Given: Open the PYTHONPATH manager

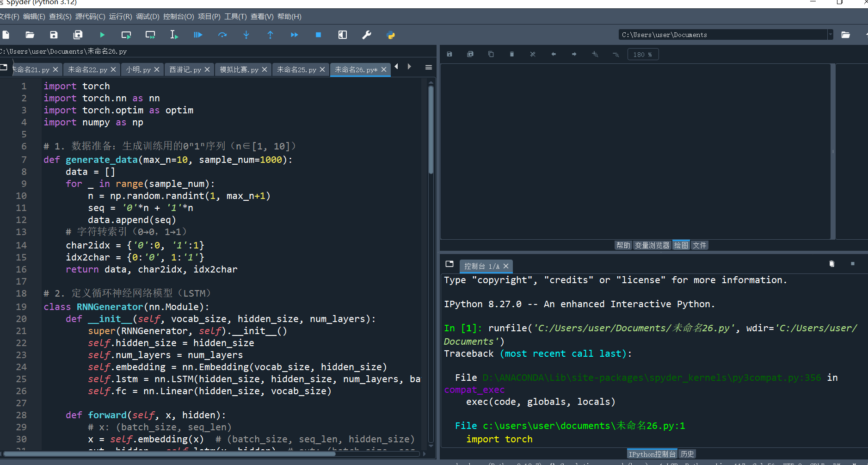Looking at the screenshot, I should pos(391,35).
